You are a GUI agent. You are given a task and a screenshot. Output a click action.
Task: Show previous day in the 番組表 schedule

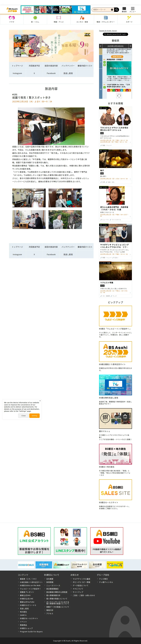(x=101, y=46)
